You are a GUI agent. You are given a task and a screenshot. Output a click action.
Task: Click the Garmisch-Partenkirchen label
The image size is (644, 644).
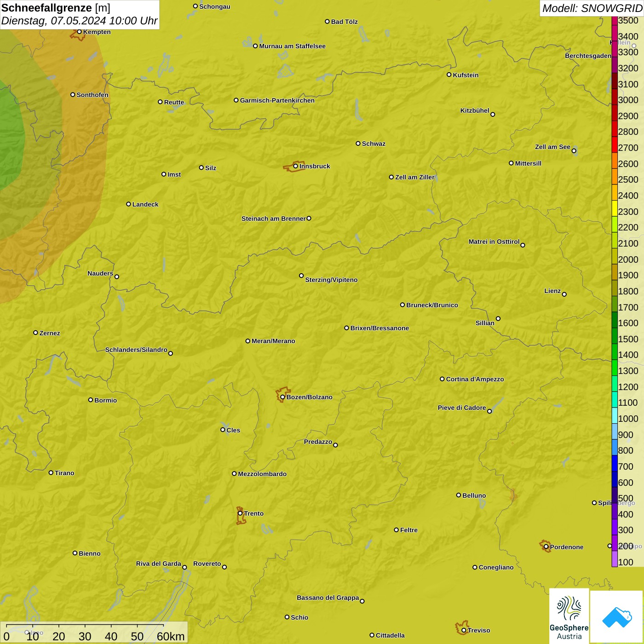pos(277,100)
